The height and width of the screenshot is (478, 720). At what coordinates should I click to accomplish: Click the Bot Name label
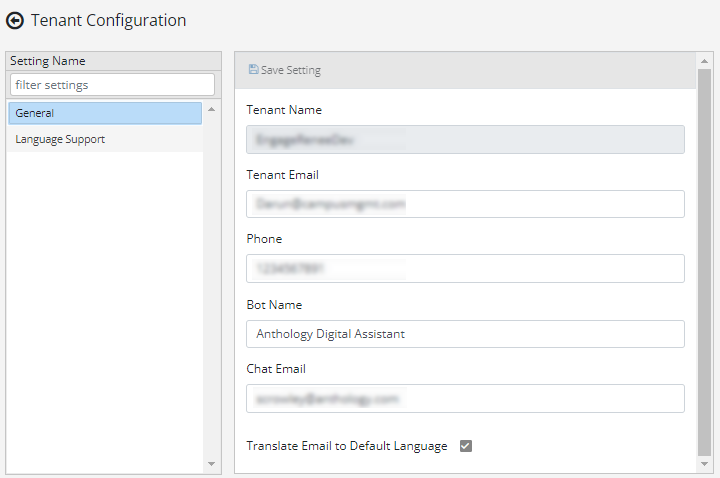274,305
